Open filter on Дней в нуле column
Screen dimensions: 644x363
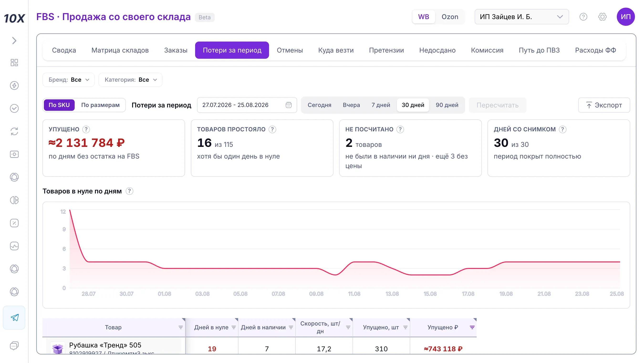(234, 327)
